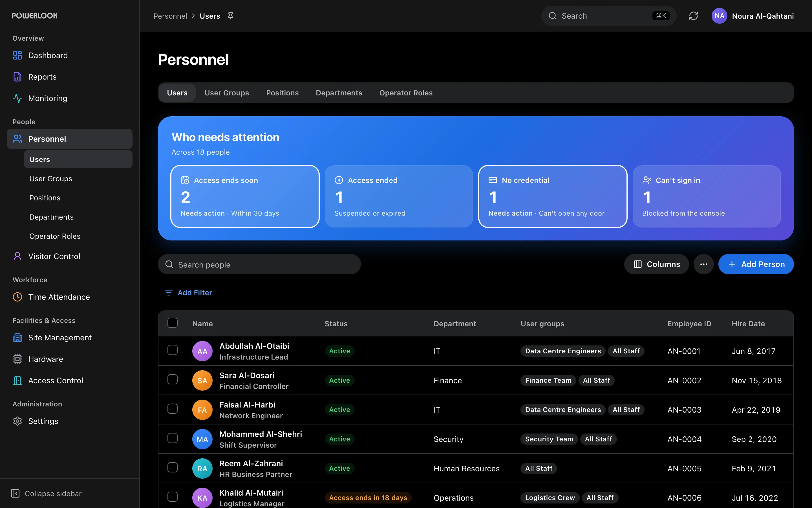
Task: Click Reem Al-Zahrani's RA avatar
Action: pyautogui.click(x=202, y=468)
